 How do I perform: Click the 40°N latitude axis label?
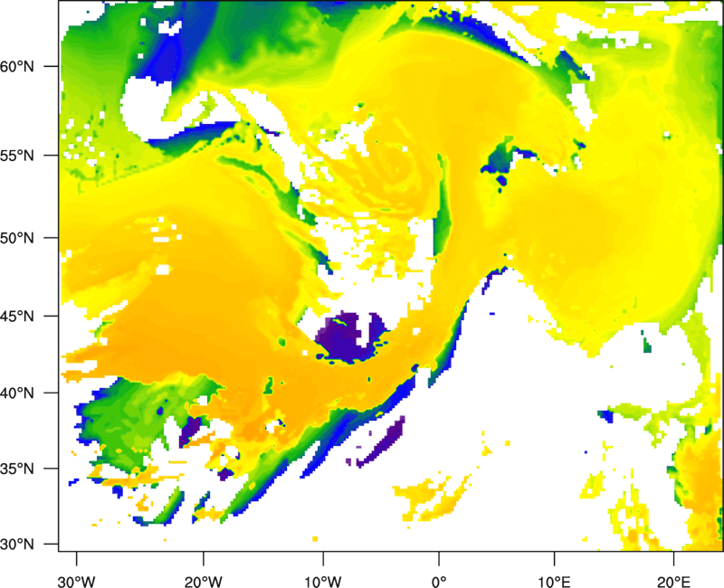coord(17,394)
